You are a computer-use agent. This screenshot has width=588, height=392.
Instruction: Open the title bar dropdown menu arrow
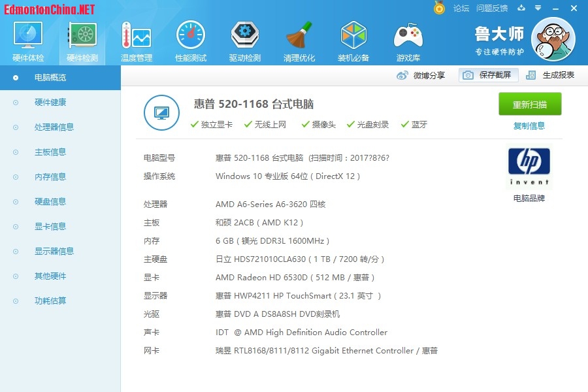click(538, 8)
